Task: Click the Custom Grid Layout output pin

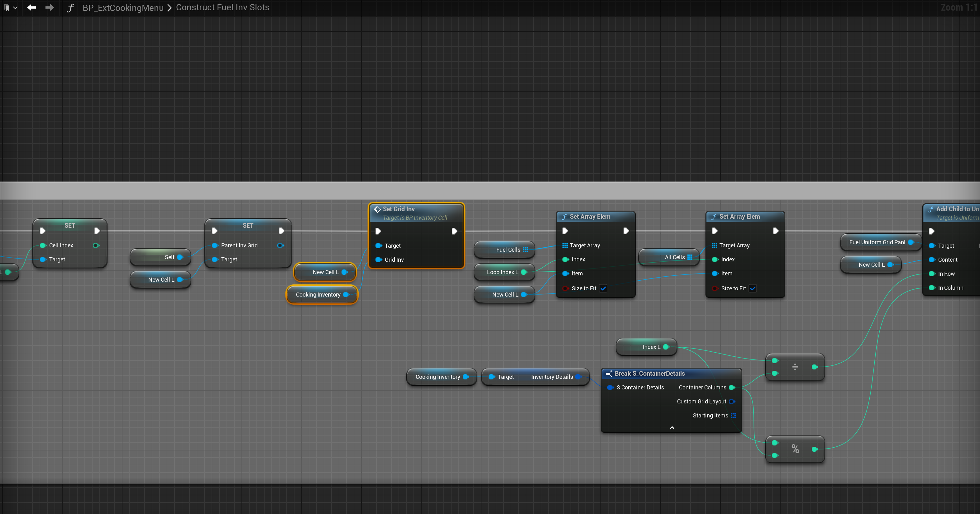Action: click(732, 401)
